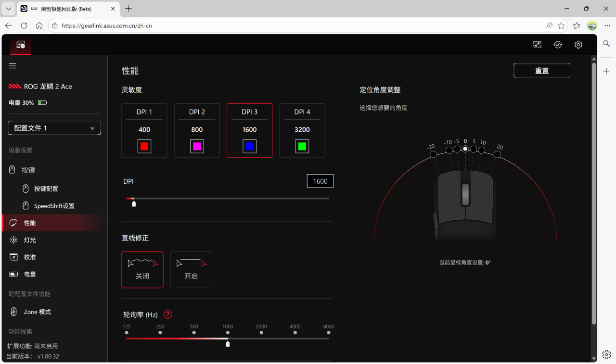Add page to favorites star icon
This screenshot has height=364, width=616.
(x=561, y=25)
